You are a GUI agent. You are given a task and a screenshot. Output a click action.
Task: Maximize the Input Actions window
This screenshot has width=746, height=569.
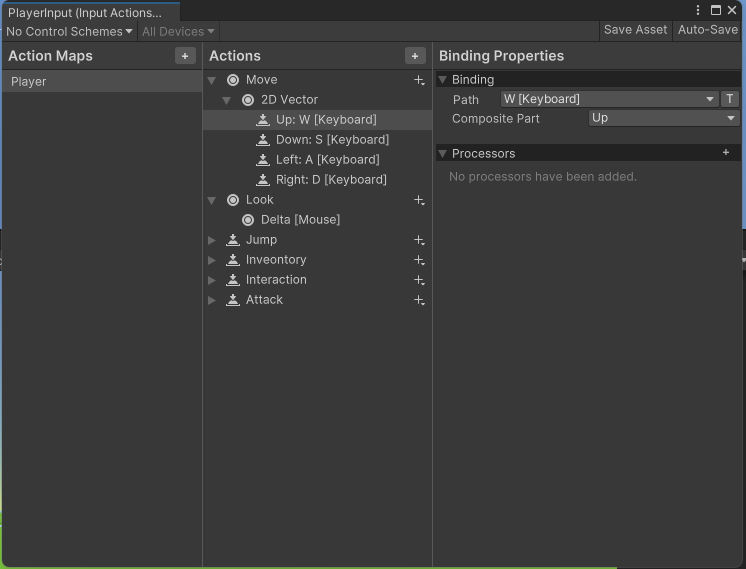point(716,10)
